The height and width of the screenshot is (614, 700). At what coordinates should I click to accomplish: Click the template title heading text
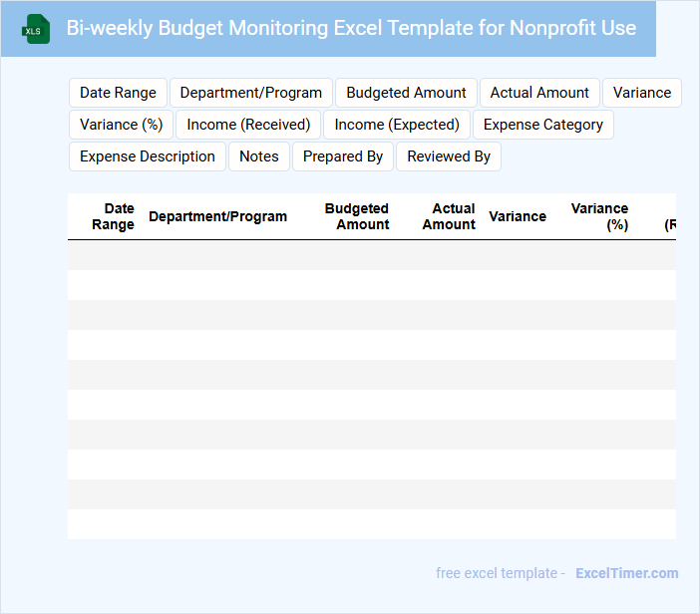[351, 28]
